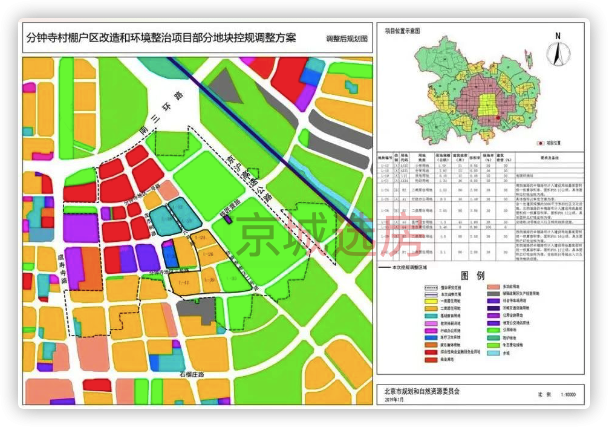Screen dimensions: 608x427
Task: Select the salmon pink legend swatch
Action: pyautogui.click(x=494, y=287)
